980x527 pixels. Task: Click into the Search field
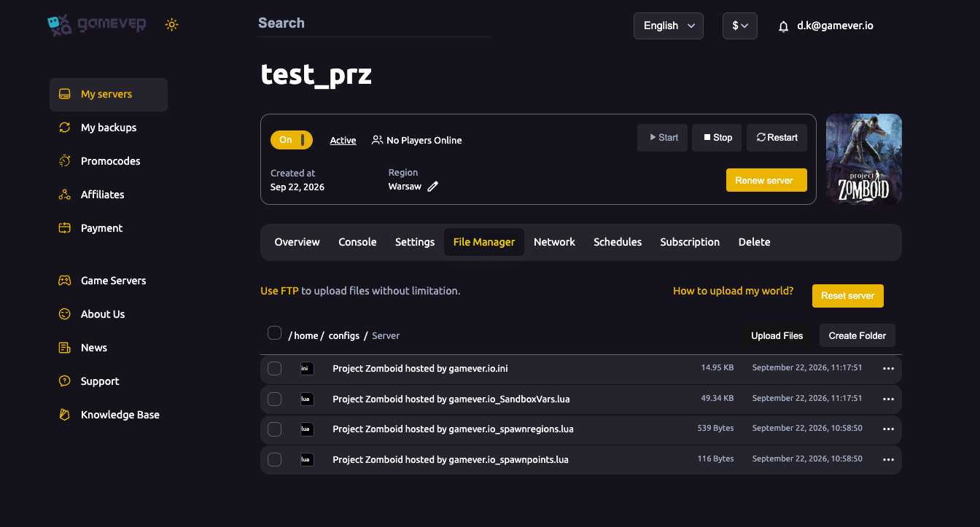point(375,23)
